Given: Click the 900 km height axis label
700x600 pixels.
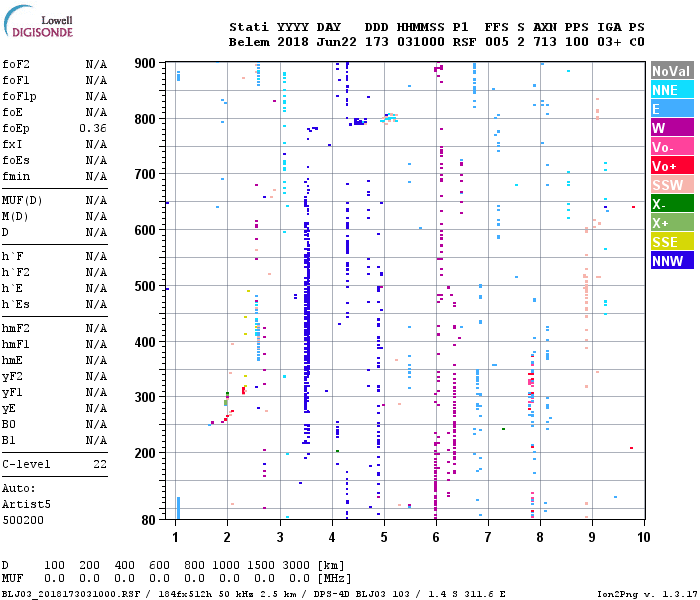Looking at the screenshot, I should [145, 63].
